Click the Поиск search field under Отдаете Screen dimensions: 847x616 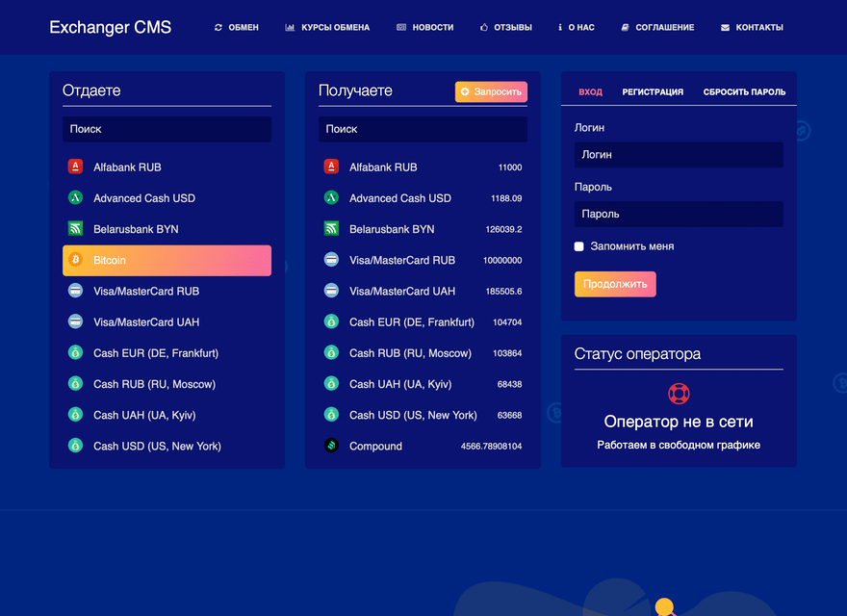(x=167, y=129)
